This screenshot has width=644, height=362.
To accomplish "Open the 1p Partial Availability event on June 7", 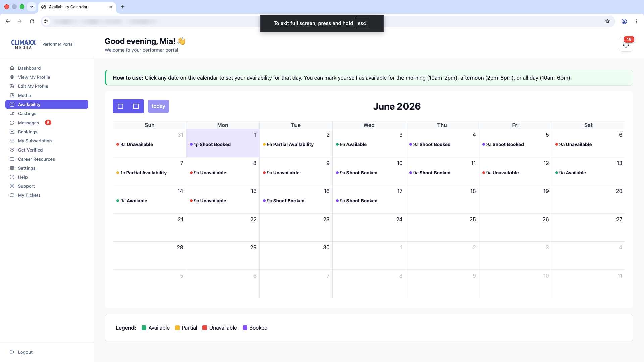I will [x=149, y=173].
